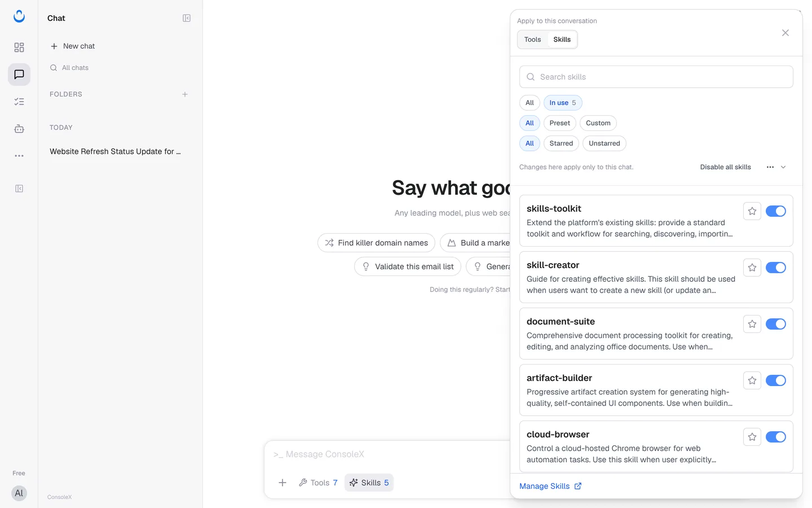Open the three-dot options beside Disable all skills
Viewport: 812px width, 508px height.
pyautogui.click(x=770, y=167)
